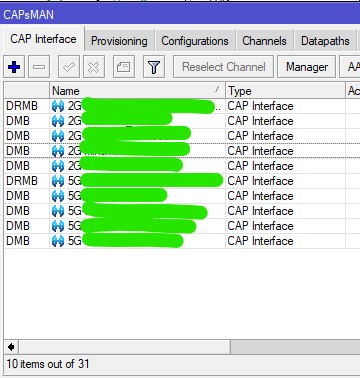
Task: Add a new CAP interface with plus icon
Action: point(14,67)
